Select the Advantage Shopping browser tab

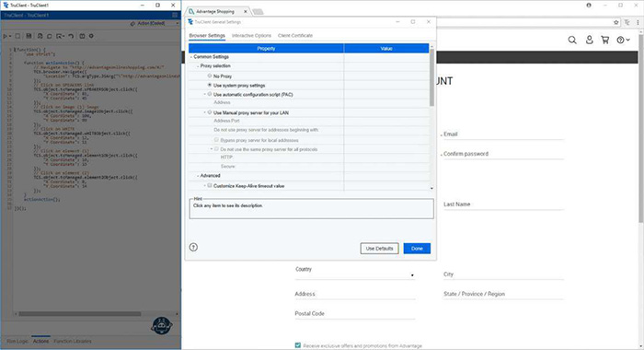(x=217, y=12)
